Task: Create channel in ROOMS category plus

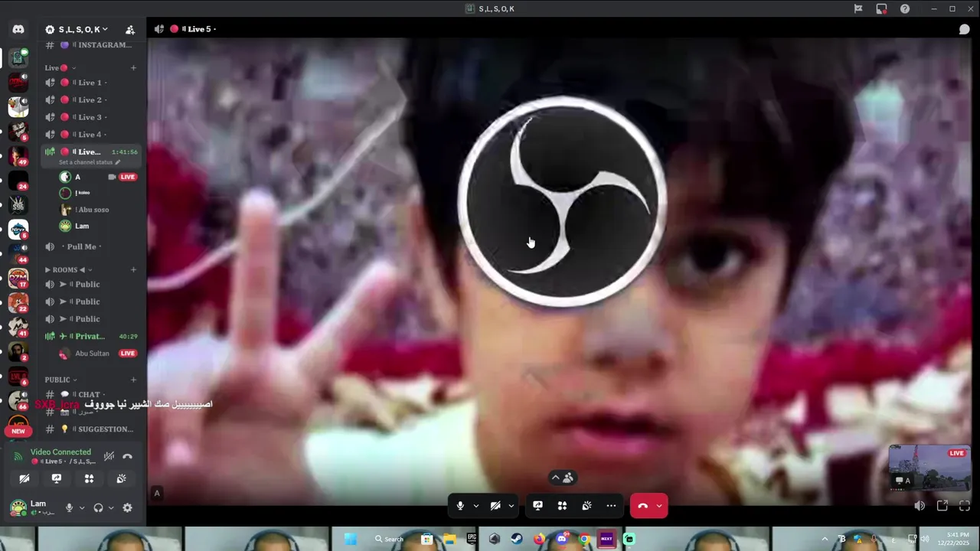Action: pyautogui.click(x=133, y=269)
